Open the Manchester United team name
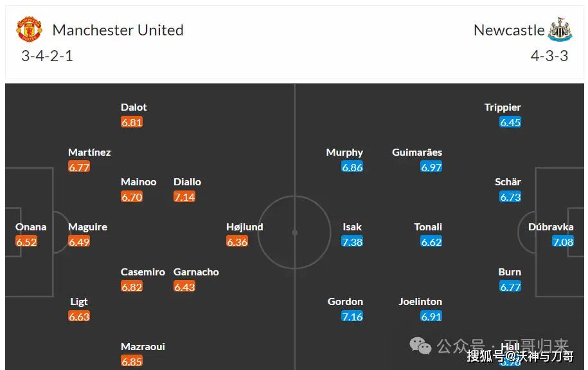This screenshot has width=588, height=370. (118, 30)
